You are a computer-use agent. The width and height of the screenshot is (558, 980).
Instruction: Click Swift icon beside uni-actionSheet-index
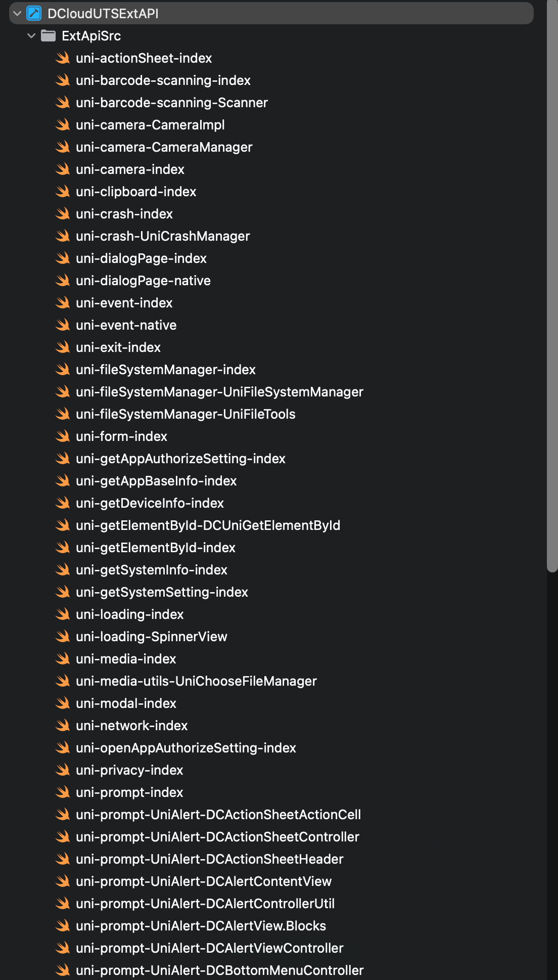pyautogui.click(x=63, y=58)
